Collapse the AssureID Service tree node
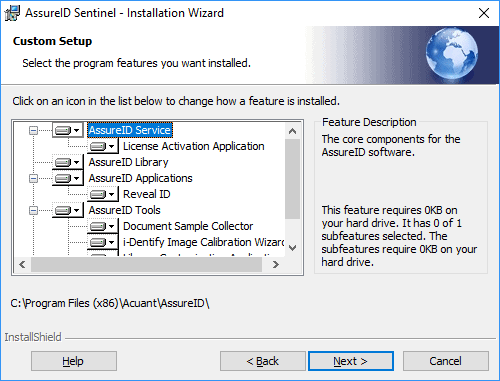 pos(33,130)
